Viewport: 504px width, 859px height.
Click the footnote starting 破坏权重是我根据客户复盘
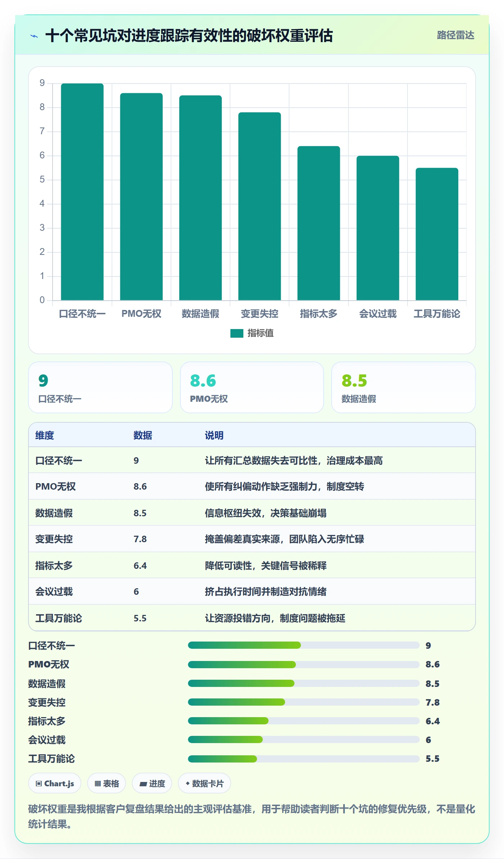[x=252, y=817]
